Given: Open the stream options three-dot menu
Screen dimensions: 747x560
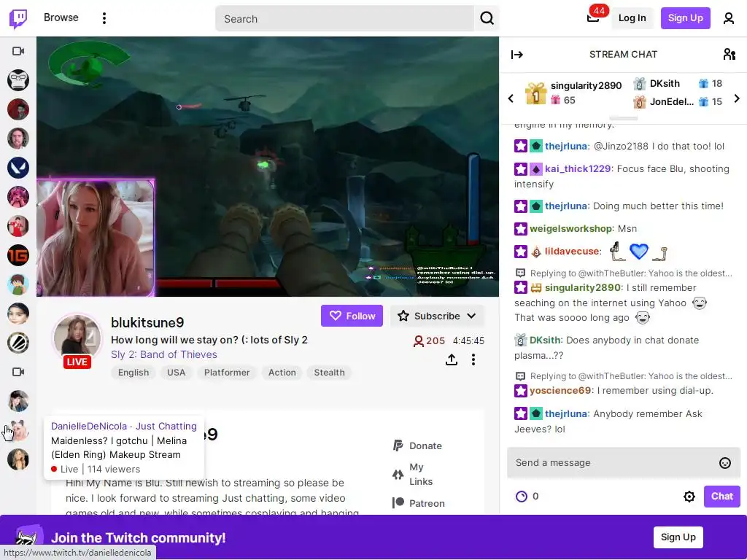Looking at the screenshot, I should [x=473, y=359].
